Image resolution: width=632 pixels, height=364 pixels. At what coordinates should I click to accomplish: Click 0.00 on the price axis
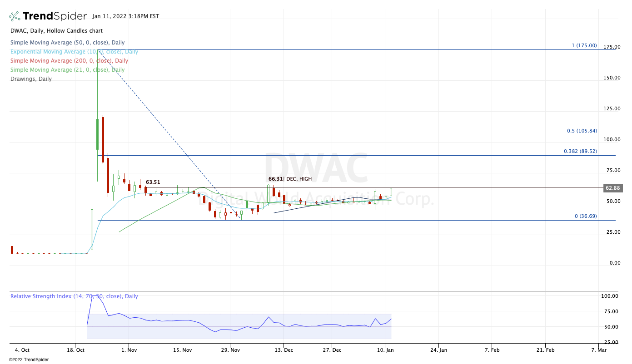tap(615, 263)
